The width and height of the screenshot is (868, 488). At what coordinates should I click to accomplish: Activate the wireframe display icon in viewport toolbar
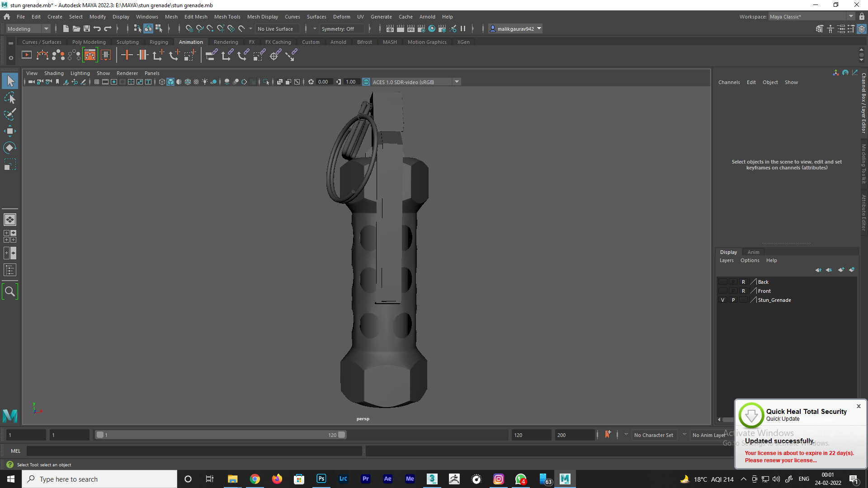click(x=162, y=82)
